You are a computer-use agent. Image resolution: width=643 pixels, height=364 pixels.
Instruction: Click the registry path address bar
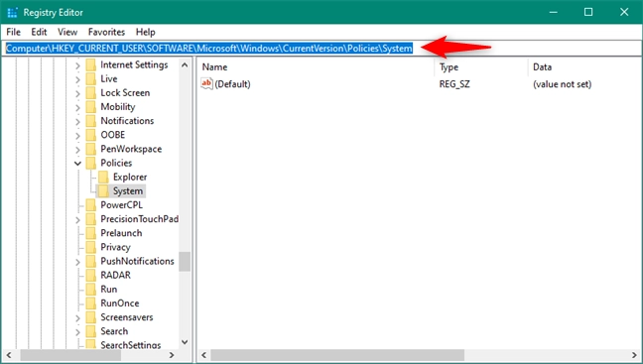coord(321,49)
